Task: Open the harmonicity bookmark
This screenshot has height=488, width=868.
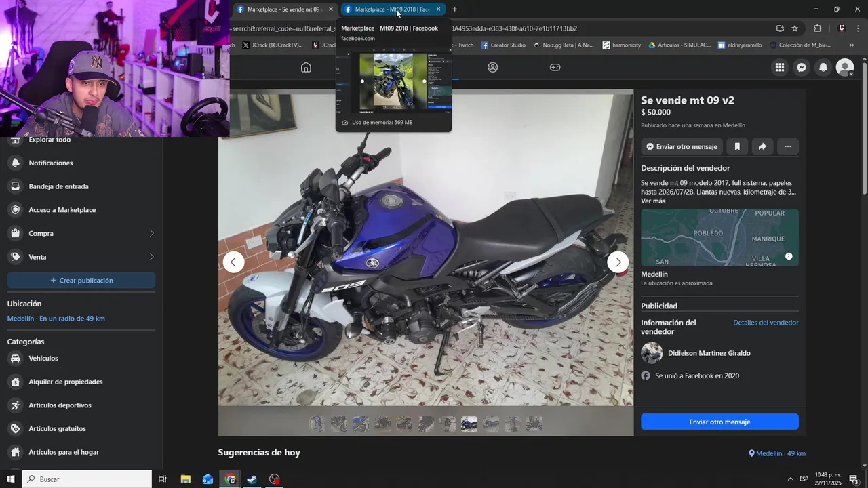Action: (x=621, y=45)
